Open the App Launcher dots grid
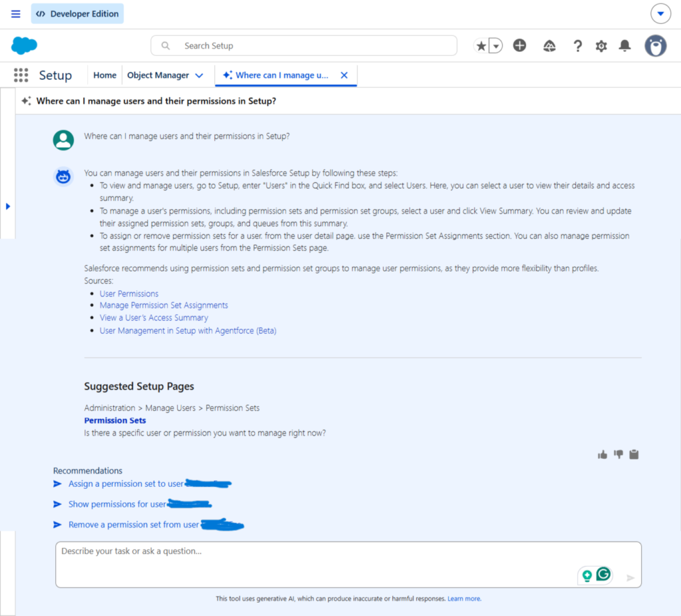The image size is (681, 616). [21, 75]
